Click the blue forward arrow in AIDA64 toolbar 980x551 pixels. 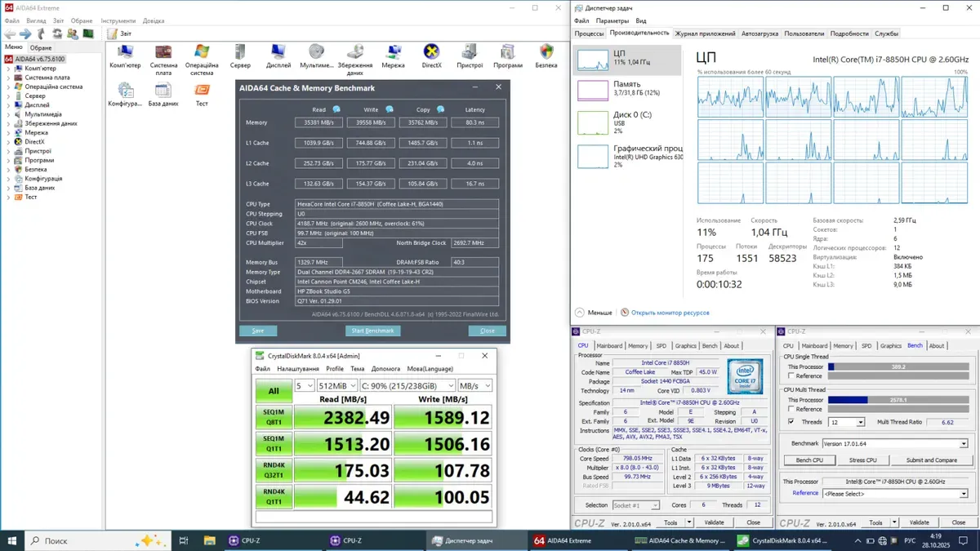25,33
